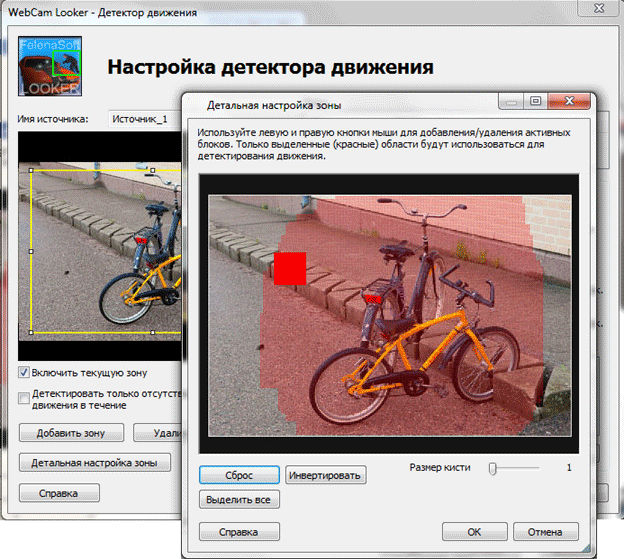
Task: Maximize the Детальная настройка зоны dialog
Action: 536,101
